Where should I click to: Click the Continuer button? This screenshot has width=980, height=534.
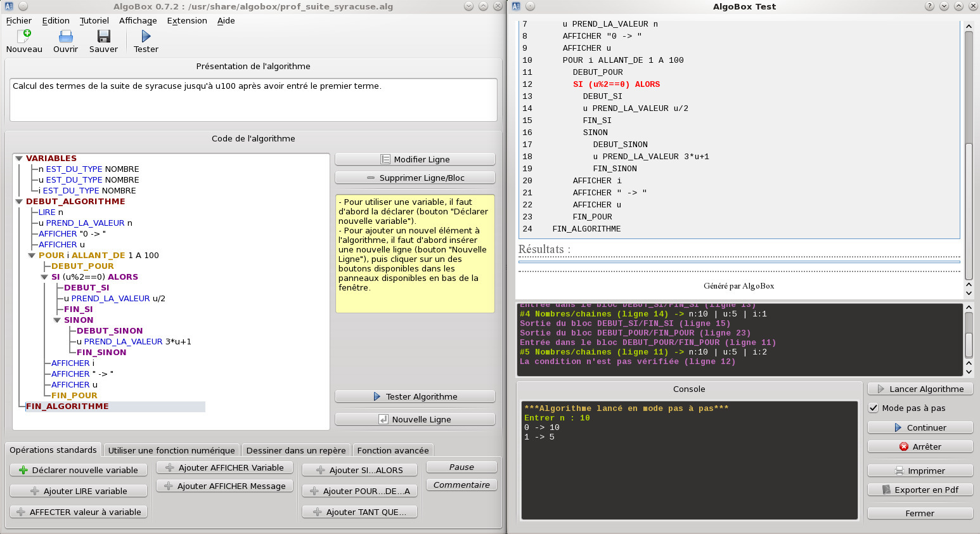920,427
